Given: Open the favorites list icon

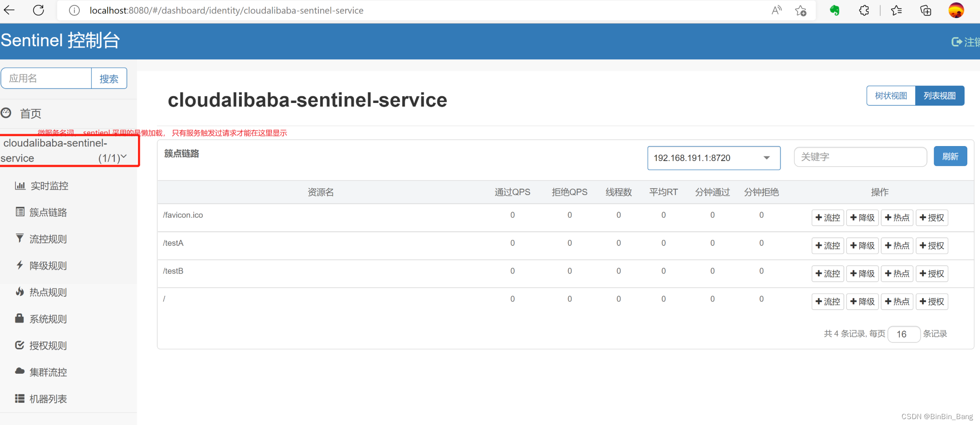Looking at the screenshot, I should click(x=896, y=10).
